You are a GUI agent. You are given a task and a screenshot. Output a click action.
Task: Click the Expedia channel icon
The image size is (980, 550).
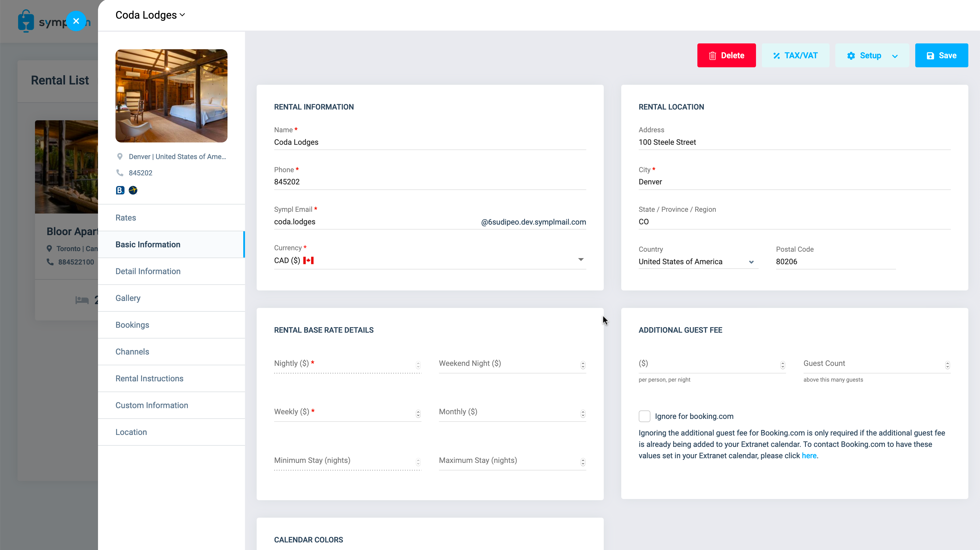point(133,190)
